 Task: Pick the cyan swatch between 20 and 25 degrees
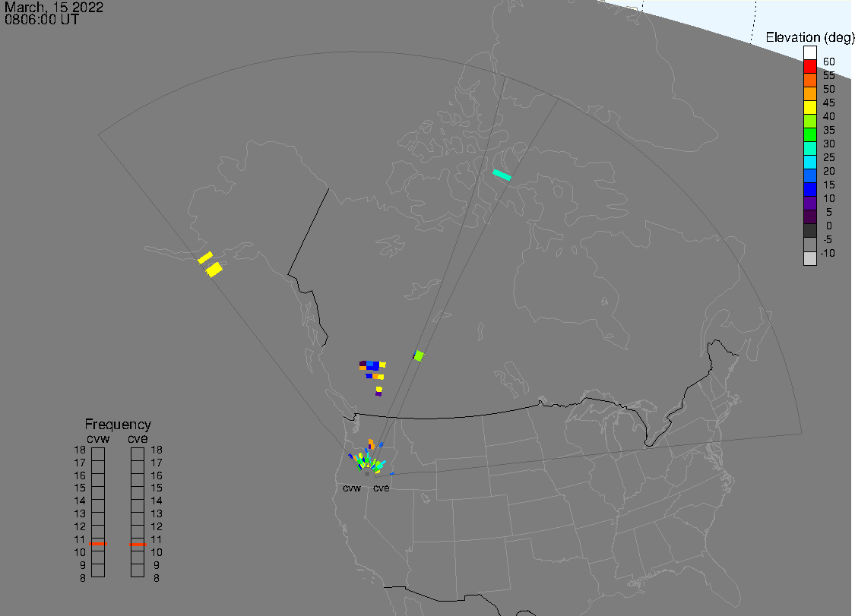point(809,162)
